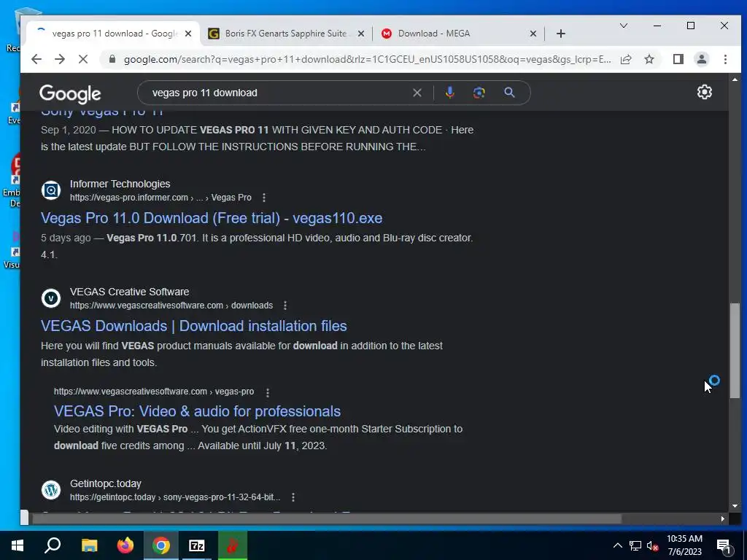Click VEGAS Creative Software favicon
Screen dimensions: 747x560
51,298
